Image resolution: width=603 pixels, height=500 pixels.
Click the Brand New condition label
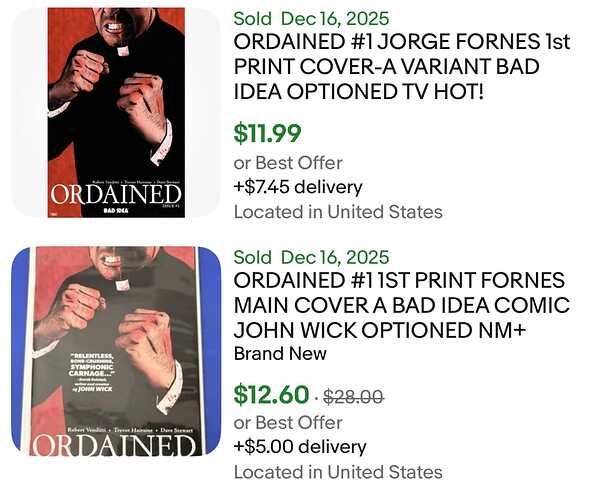tap(283, 354)
